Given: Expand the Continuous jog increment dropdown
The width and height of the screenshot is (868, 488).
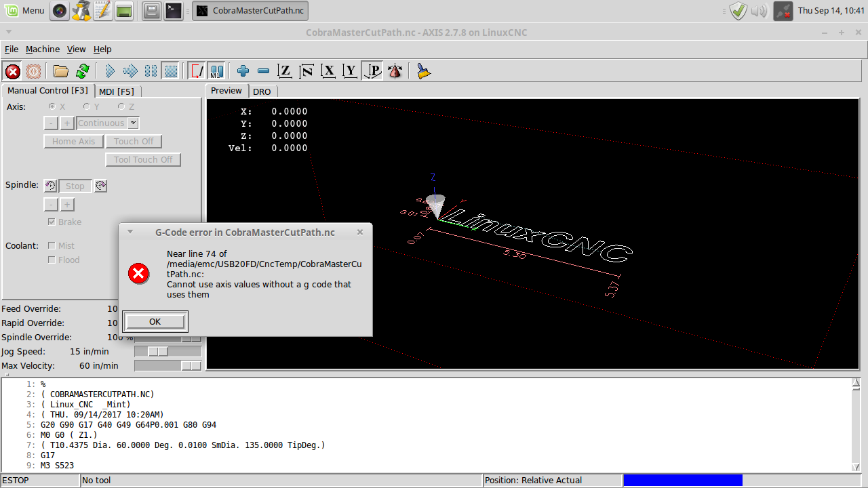Looking at the screenshot, I should point(133,123).
